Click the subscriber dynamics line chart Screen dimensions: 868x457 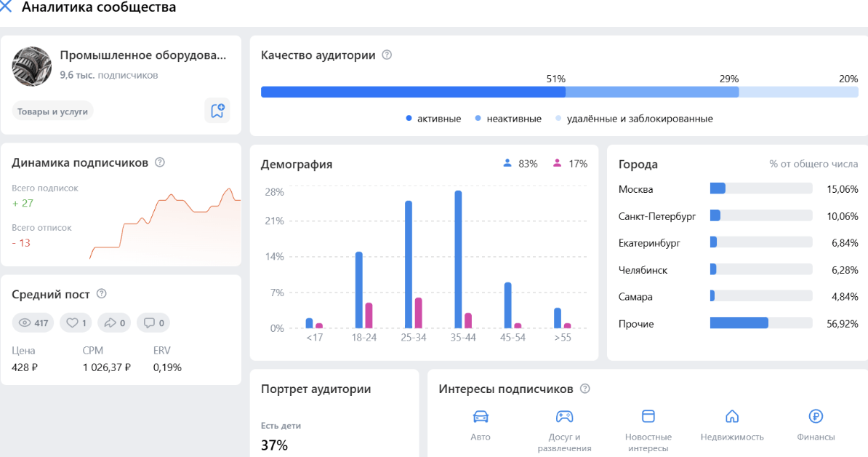click(165, 224)
